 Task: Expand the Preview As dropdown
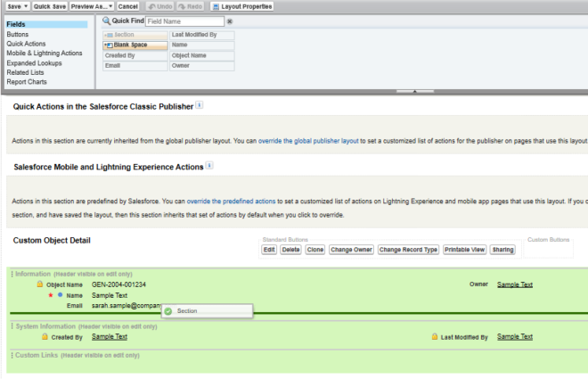click(x=110, y=6)
